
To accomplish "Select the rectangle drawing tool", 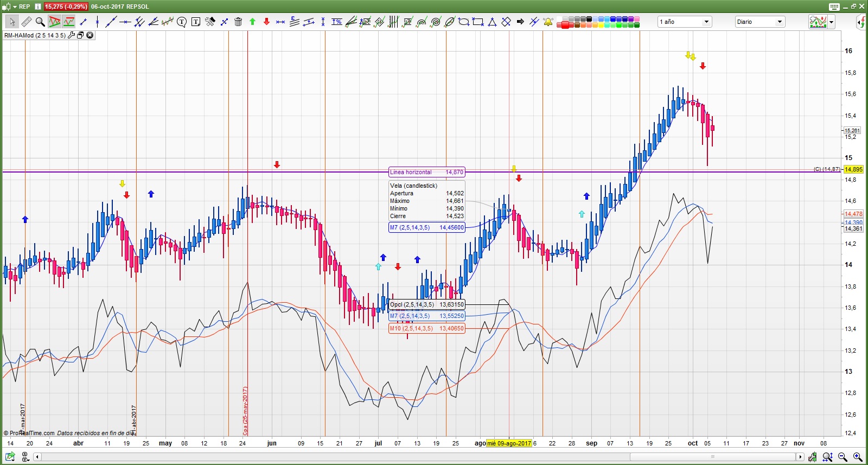I will coord(478,22).
